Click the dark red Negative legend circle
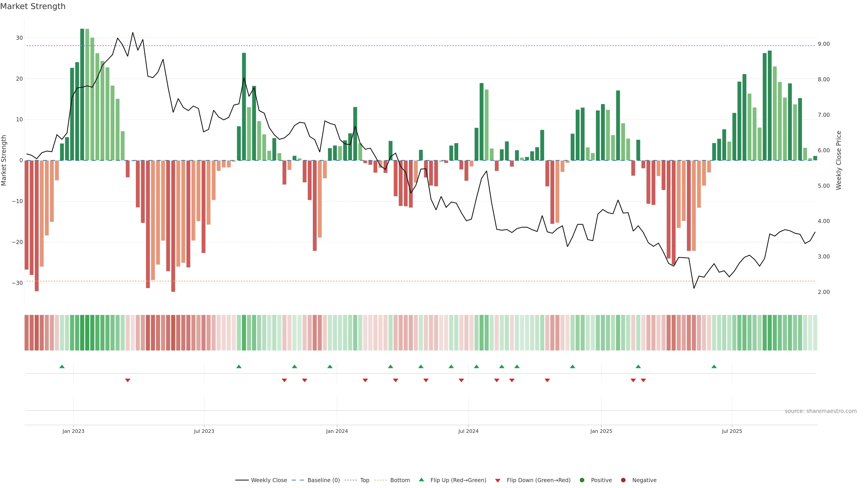Screen dimensions: 868x488 (x=623, y=480)
